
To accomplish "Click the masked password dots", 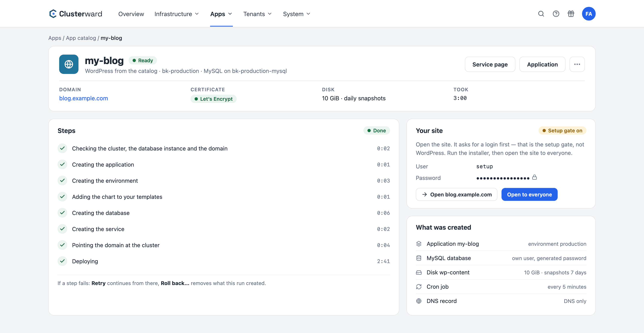I will click(x=503, y=178).
